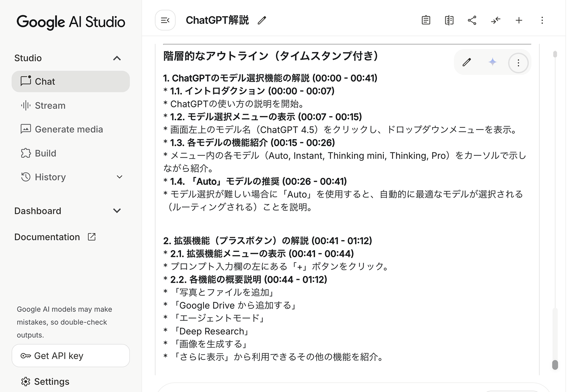Viewport: 567px width, 392px height.
Task: Click the Studio section heading
Action: tap(28, 58)
